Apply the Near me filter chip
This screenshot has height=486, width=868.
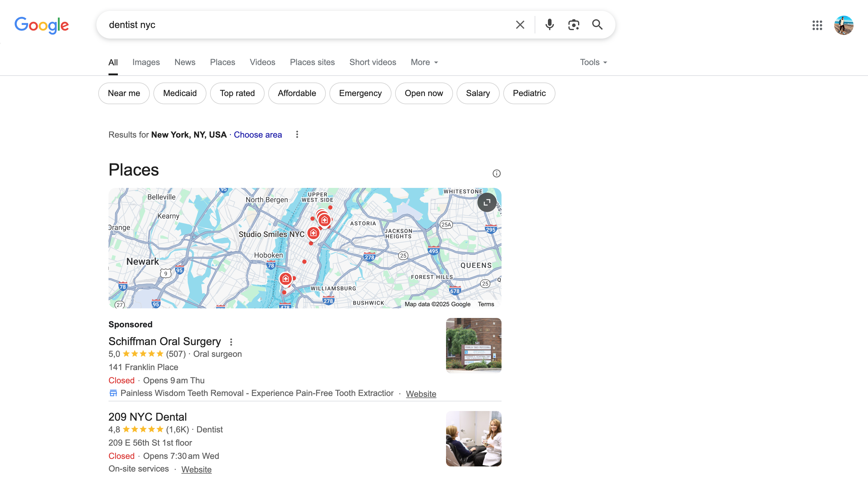click(x=124, y=93)
